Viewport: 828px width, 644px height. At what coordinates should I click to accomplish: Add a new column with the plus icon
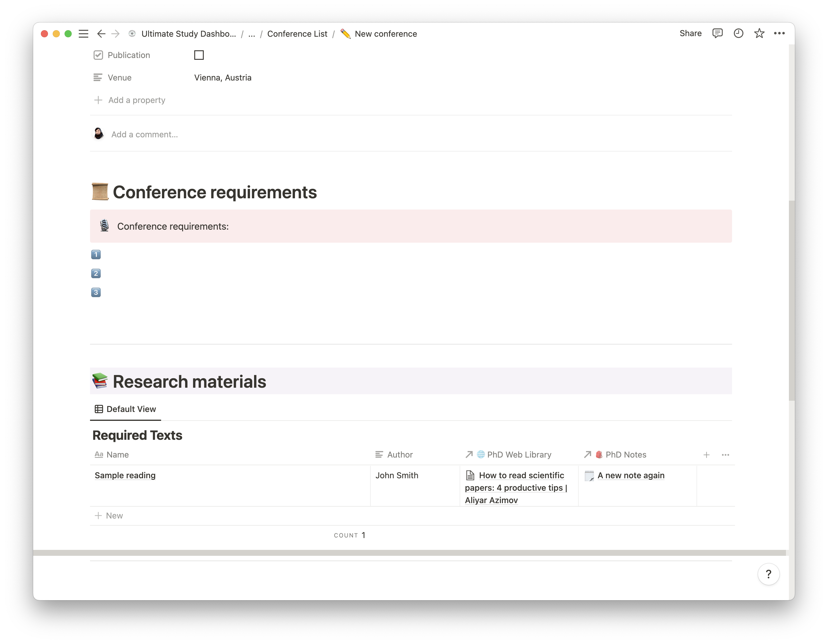click(x=706, y=455)
